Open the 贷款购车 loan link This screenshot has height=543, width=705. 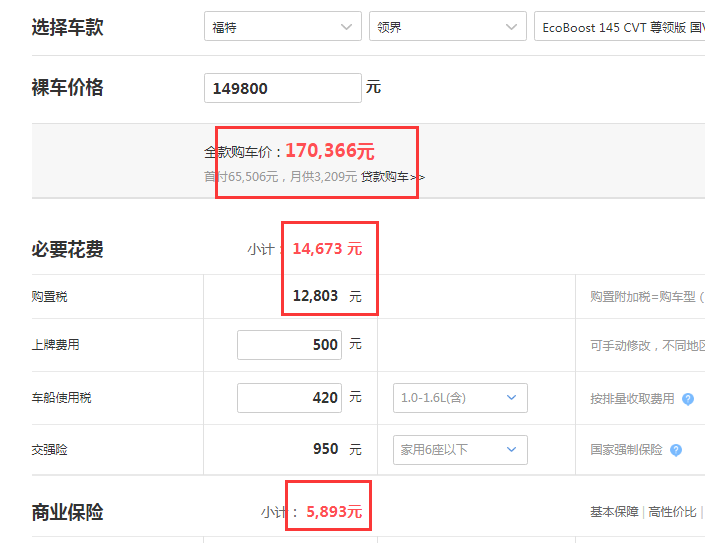(393, 177)
